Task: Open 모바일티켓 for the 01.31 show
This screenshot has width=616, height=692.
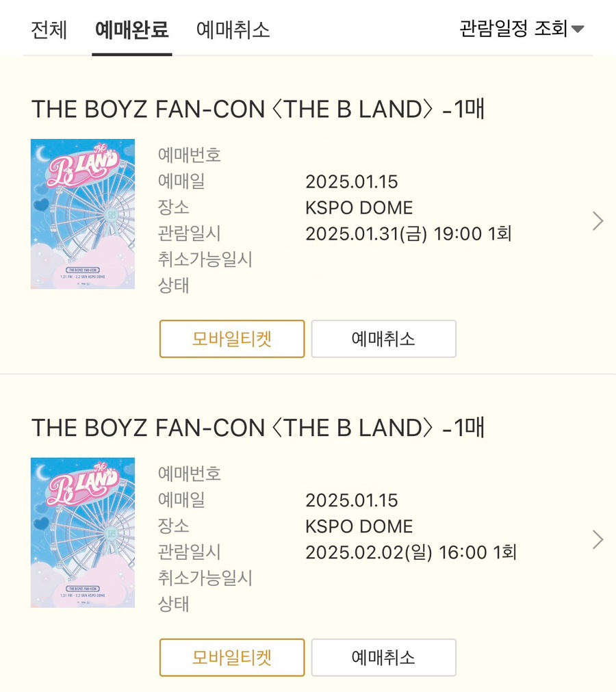Action: [232, 339]
